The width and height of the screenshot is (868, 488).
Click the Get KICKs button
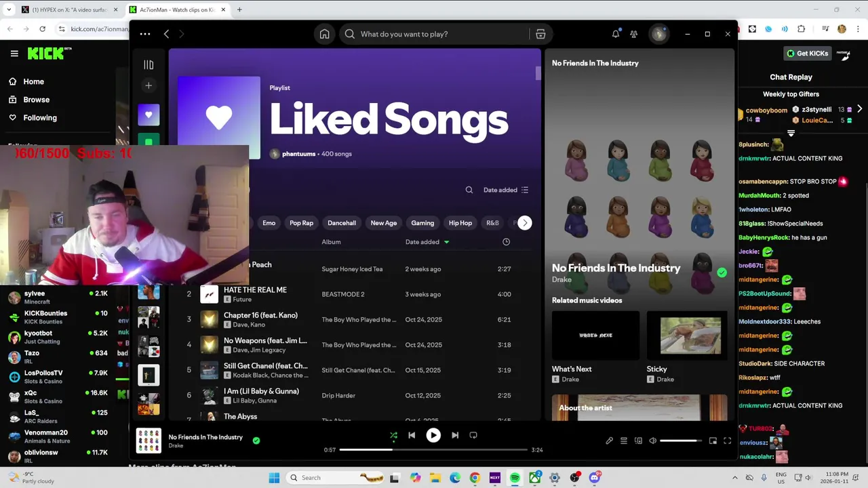pyautogui.click(x=807, y=54)
